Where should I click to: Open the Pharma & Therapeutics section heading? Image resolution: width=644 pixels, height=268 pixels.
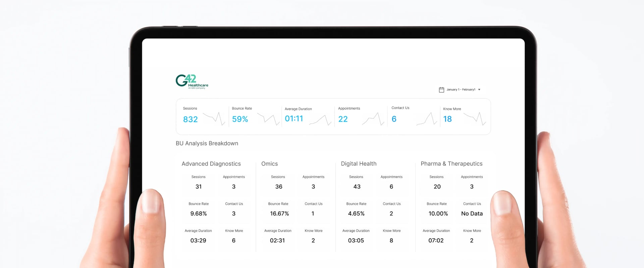(451, 164)
